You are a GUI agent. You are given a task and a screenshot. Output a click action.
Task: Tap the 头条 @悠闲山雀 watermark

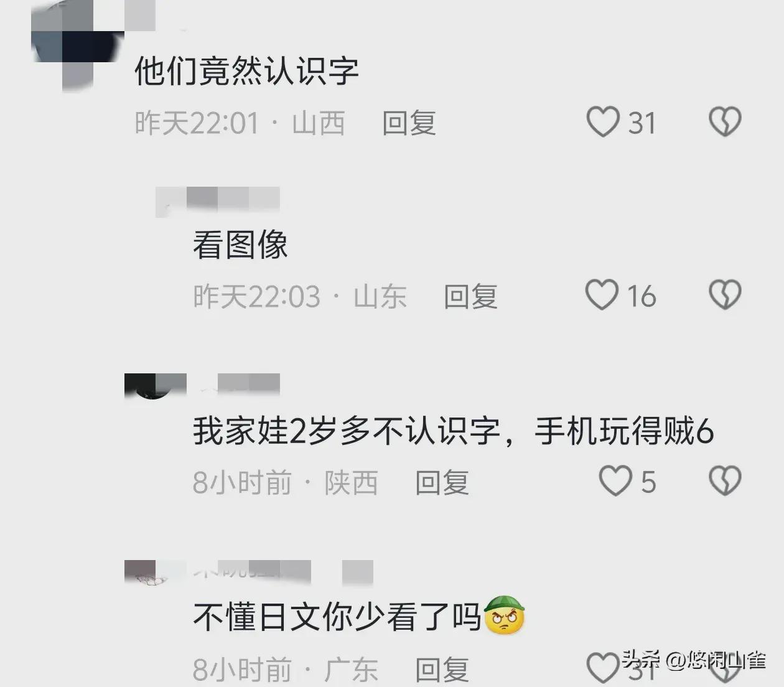pyautogui.click(x=694, y=659)
